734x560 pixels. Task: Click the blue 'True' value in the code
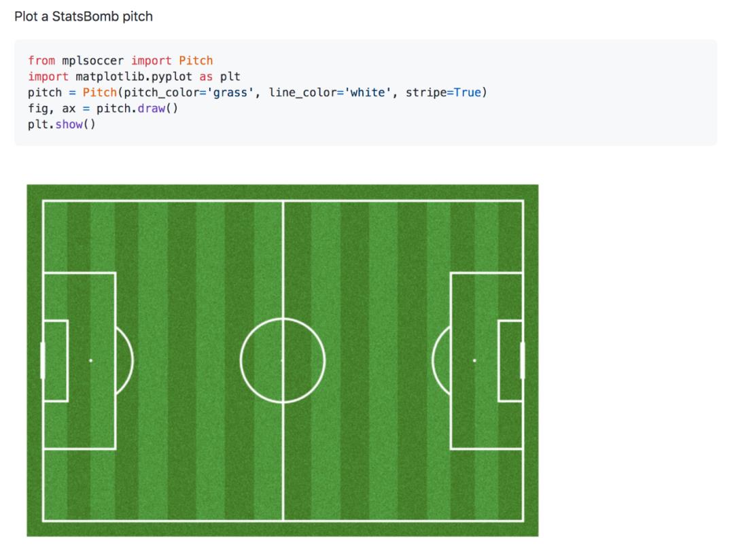[x=467, y=92]
